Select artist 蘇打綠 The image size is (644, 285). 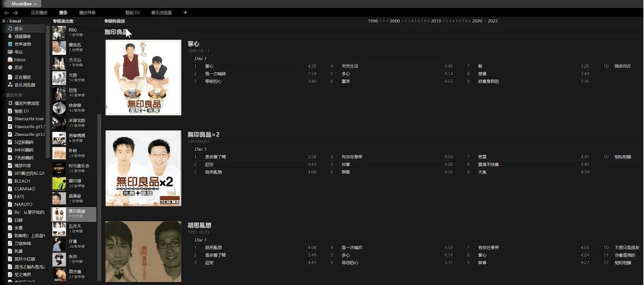73,183
